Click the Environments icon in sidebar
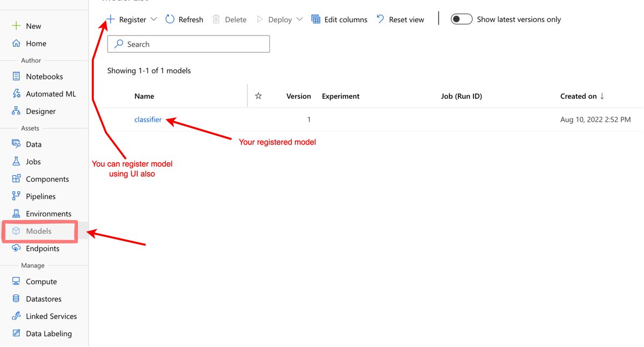644x347 pixels. pyautogui.click(x=16, y=213)
